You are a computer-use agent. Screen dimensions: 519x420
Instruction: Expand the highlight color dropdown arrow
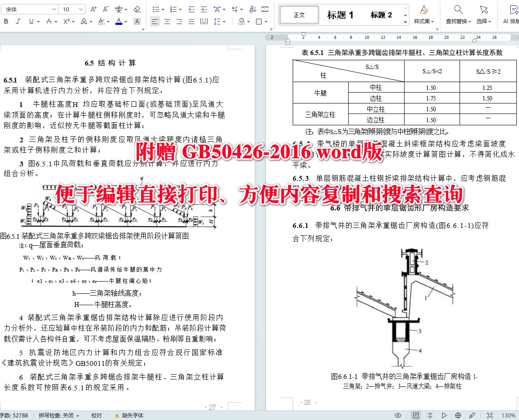pos(108,21)
